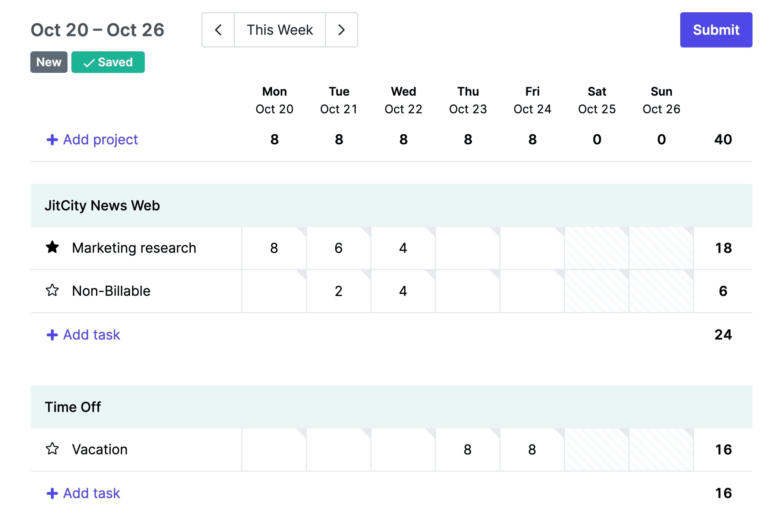The image size is (776, 532).
Task: Navigate to the previous week
Action: click(218, 30)
